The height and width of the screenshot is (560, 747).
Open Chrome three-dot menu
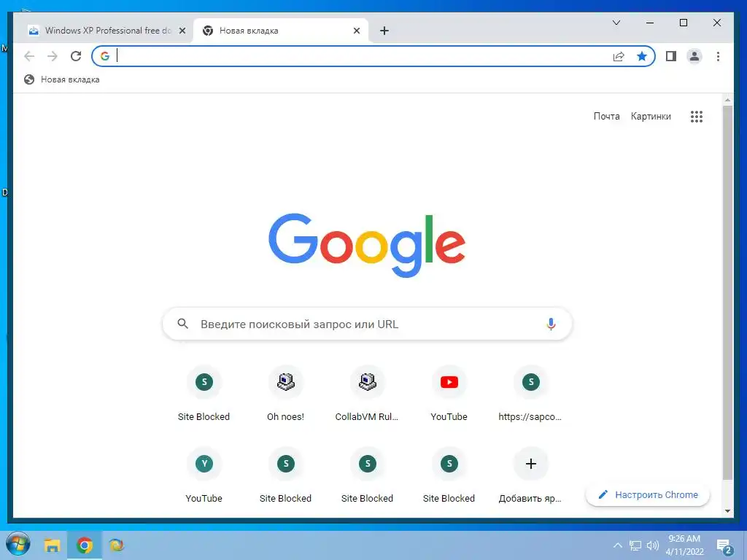click(718, 56)
